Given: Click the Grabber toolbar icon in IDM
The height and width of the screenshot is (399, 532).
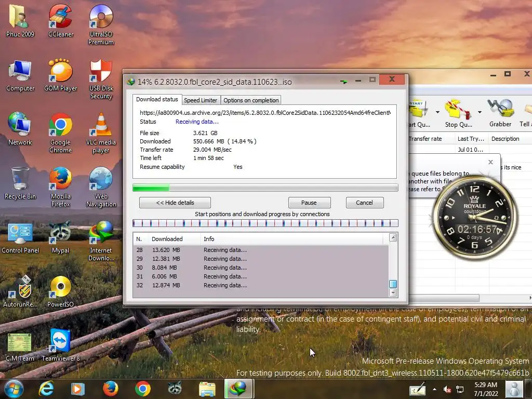Looking at the screenshot, I should point(500,113).
